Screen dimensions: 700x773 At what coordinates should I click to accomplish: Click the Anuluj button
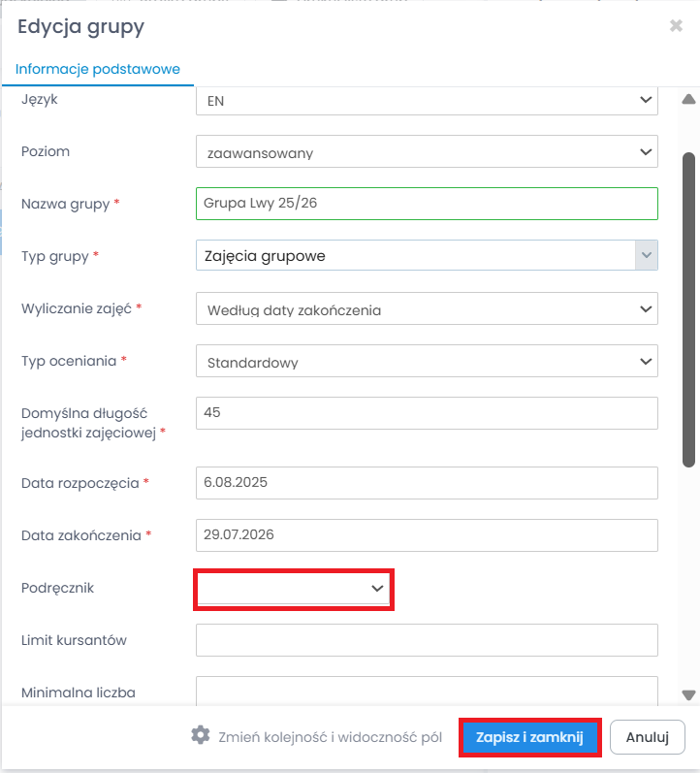pyautogui.click(x=648, y=737)
